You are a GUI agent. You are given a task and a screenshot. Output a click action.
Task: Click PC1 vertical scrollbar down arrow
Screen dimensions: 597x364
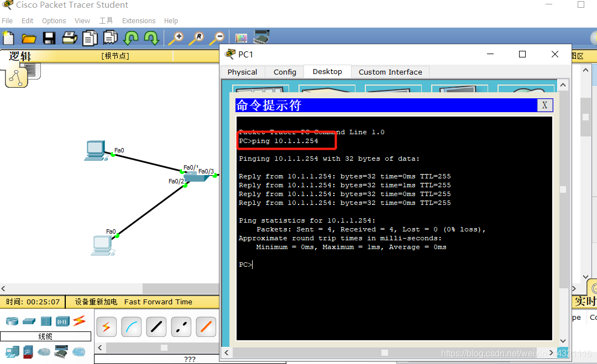coord(563,341)
